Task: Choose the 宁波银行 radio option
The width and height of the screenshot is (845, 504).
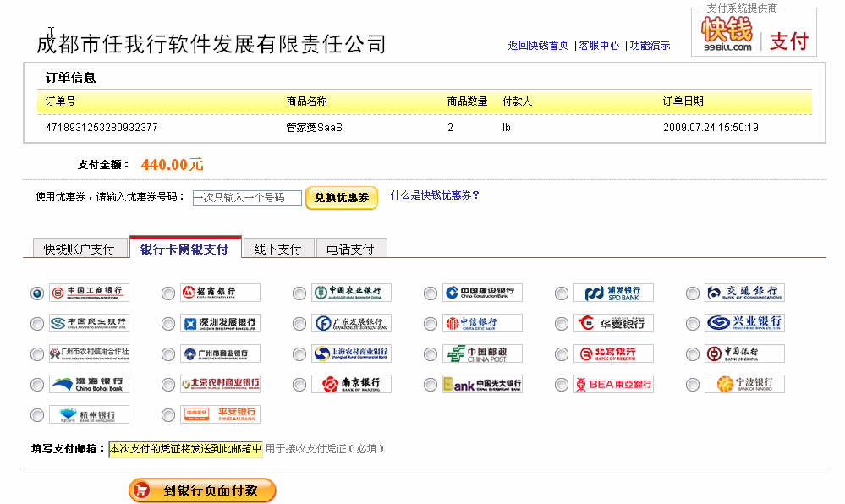Action: pos(693,385)
